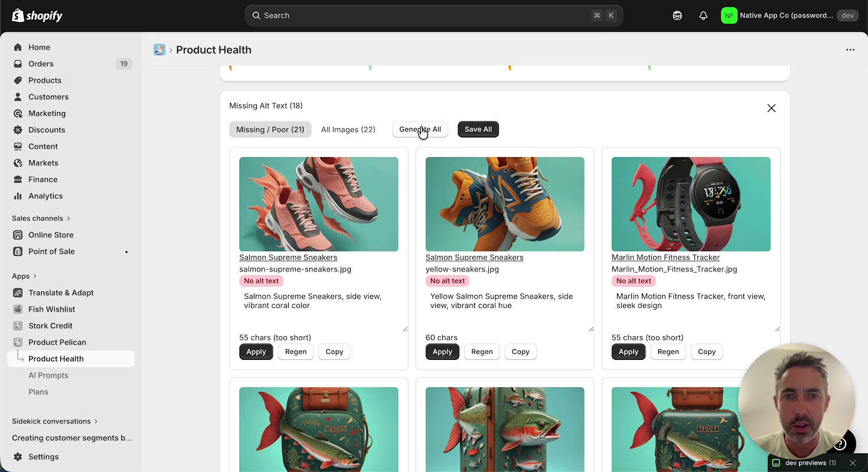Select the Analytics icon in the sidebar
The width and height of the screenshot is (868, 472).
(x=19, y=196)
